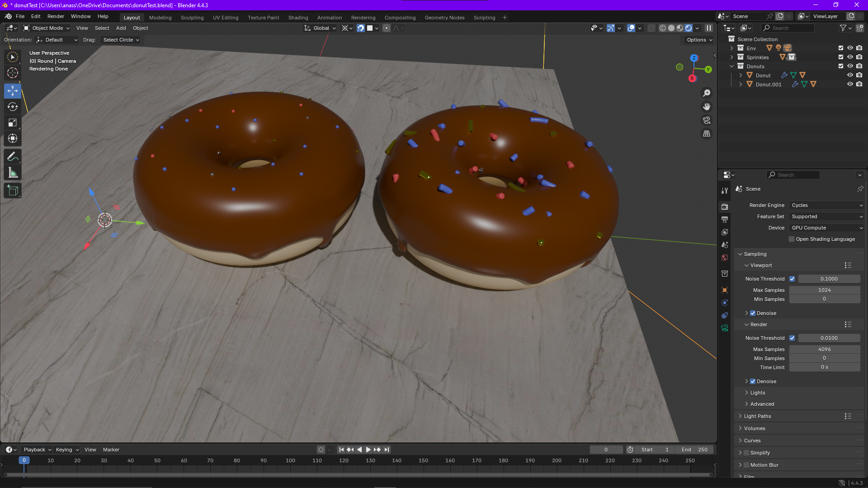Image resolution: width=868 pixels, height=488 pixels.
Task: Hide Sprinkles collection in viewport
Action: point(850,57)
